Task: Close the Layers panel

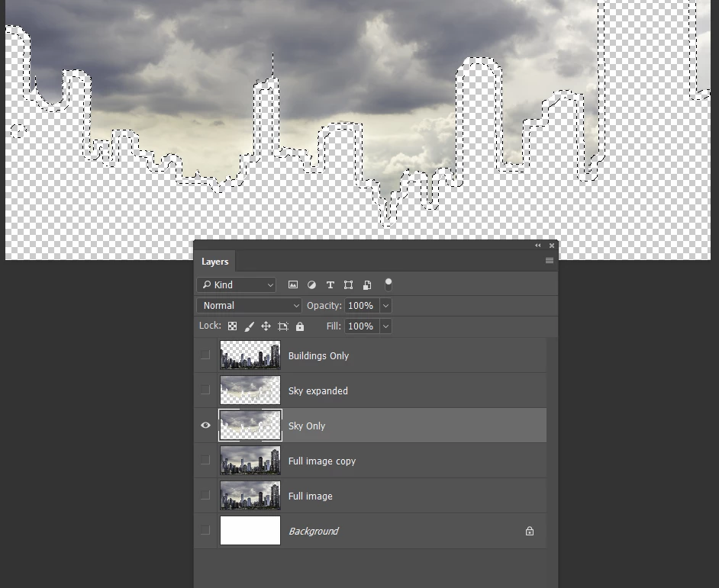Action: 552,246
